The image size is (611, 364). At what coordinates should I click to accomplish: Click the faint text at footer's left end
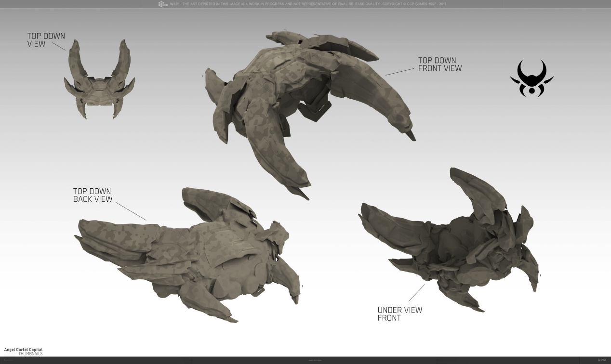coord(9,360)
